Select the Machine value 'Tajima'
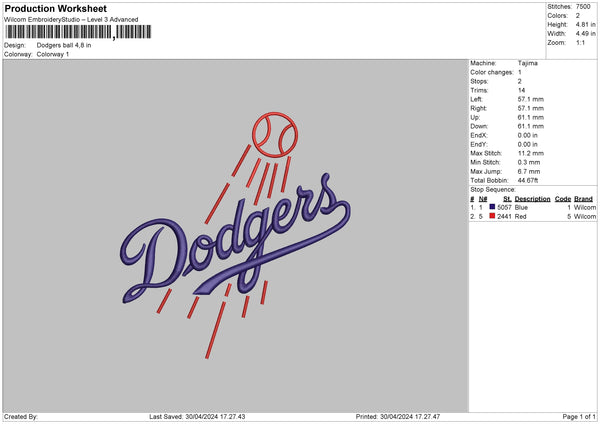The width and height of the screenshot is (600, 424). coord(528,63)
